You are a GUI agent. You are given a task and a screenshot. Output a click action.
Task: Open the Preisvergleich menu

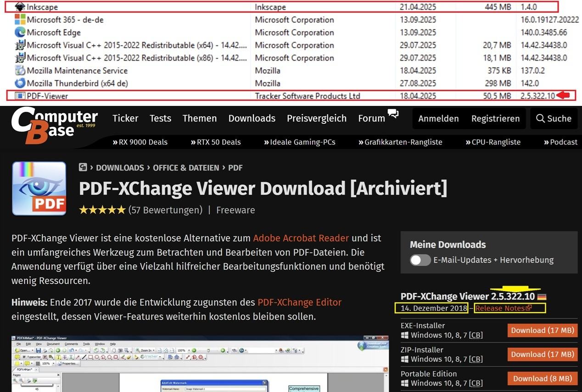[x=317, y=118]
